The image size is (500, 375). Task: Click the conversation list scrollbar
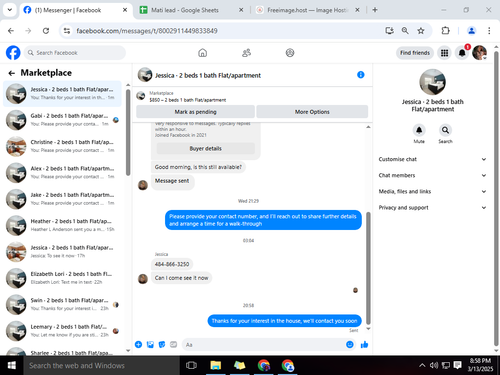[x=128, y=132]
